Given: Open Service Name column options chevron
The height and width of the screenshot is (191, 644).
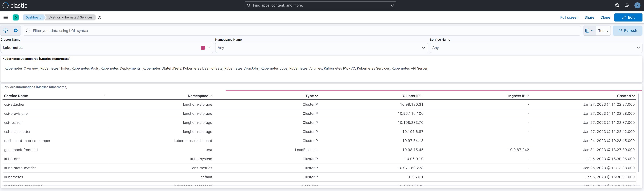Looking at the screenshot, I should (x=105, y=96).
